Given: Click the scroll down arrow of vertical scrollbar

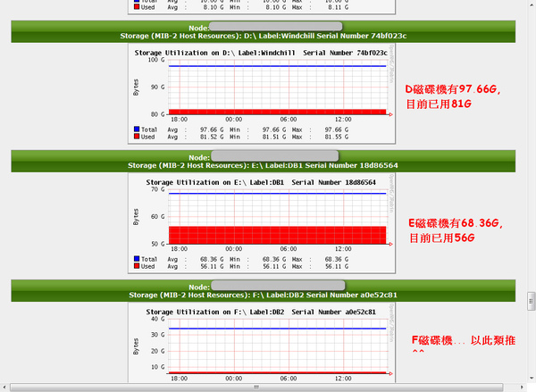Looking at the screenshot, I should [531, 379].
